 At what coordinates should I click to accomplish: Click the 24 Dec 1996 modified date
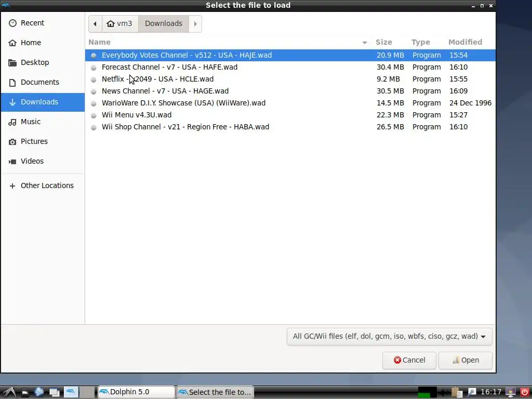coord(470,103)
